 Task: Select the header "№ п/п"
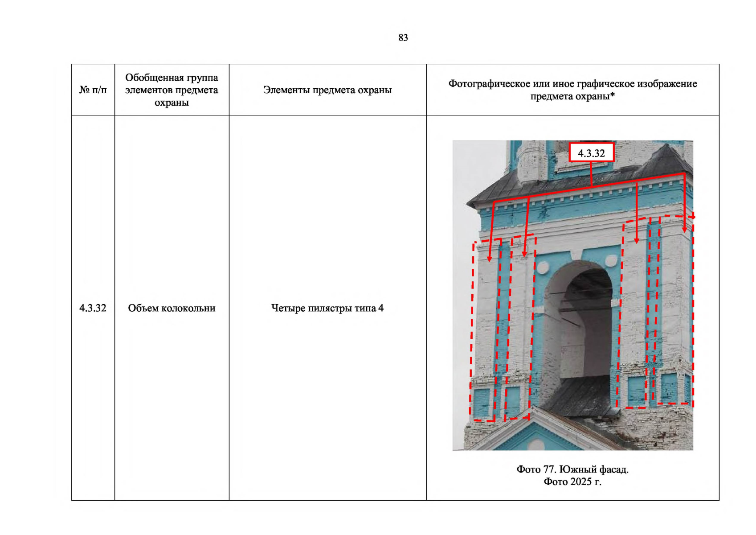point(93,90)
